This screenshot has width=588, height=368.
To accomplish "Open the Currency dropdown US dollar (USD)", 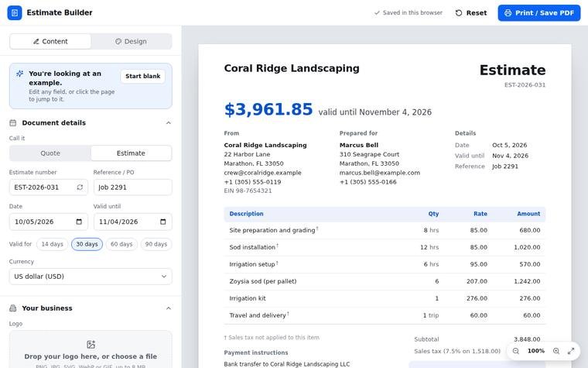I will pos(91,277).
